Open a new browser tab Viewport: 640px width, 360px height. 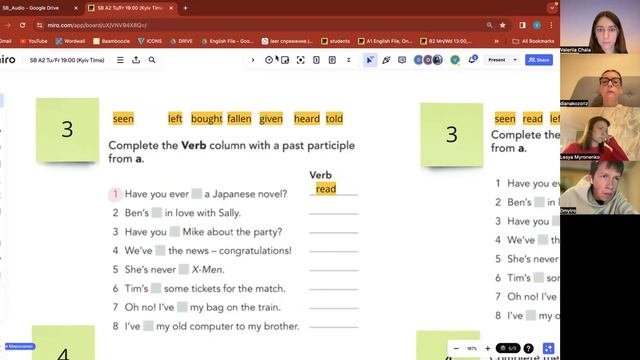(x=185, y=8)
